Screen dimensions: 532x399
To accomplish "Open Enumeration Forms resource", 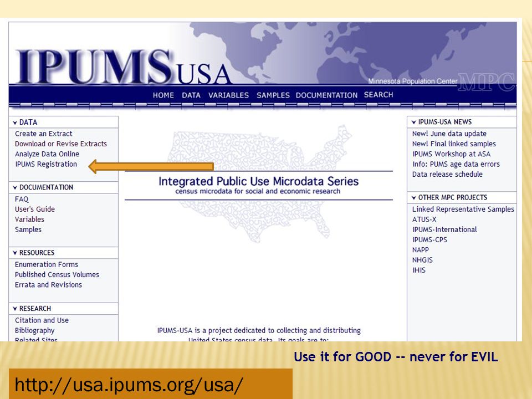I will 47,264.
